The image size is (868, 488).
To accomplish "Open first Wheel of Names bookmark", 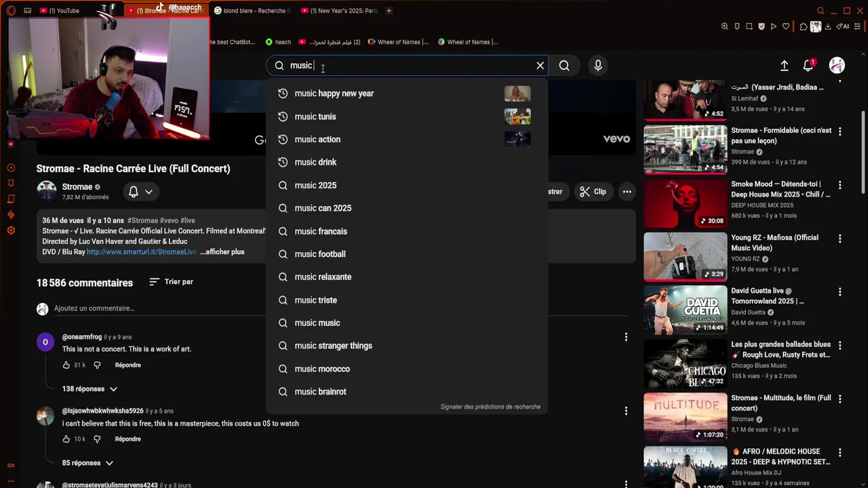I will click(398, 42).
